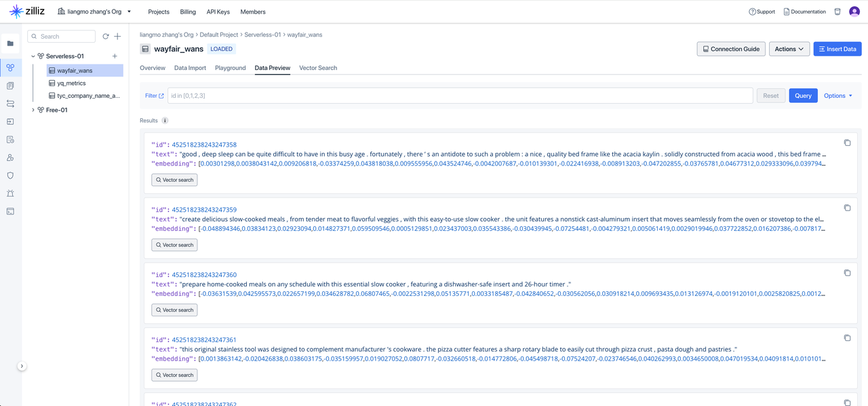Collapse the Serverless-01 cluster tree
The height and width of the screenshot is (406, 868).
33,56
